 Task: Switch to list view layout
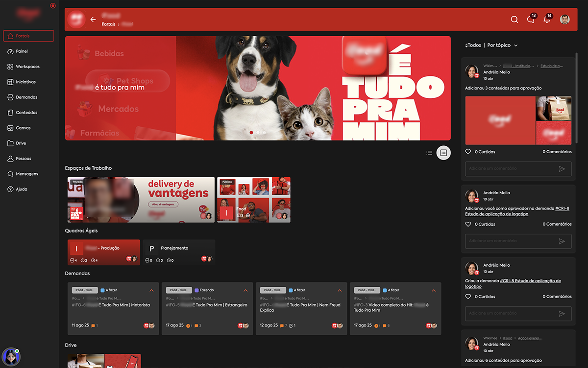429,153
